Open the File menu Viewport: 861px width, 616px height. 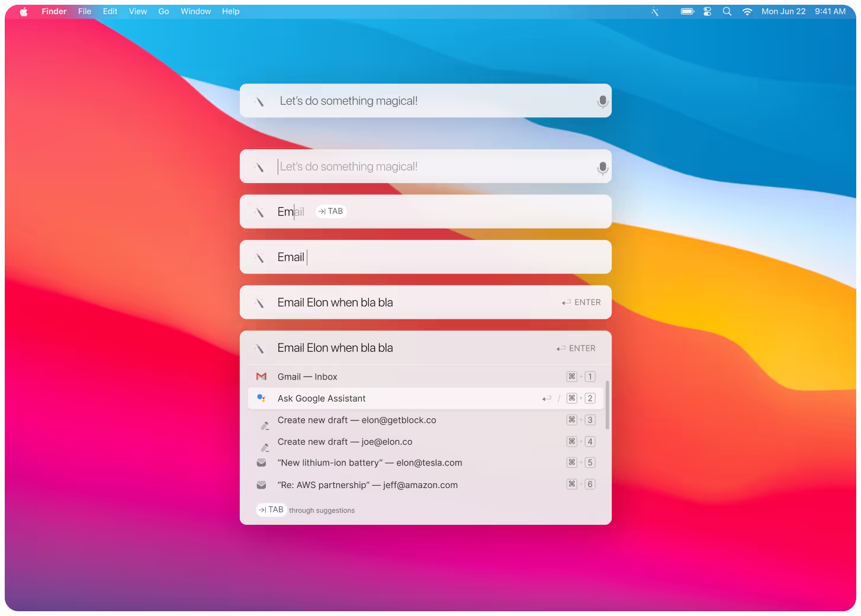(x=85, y=11)
